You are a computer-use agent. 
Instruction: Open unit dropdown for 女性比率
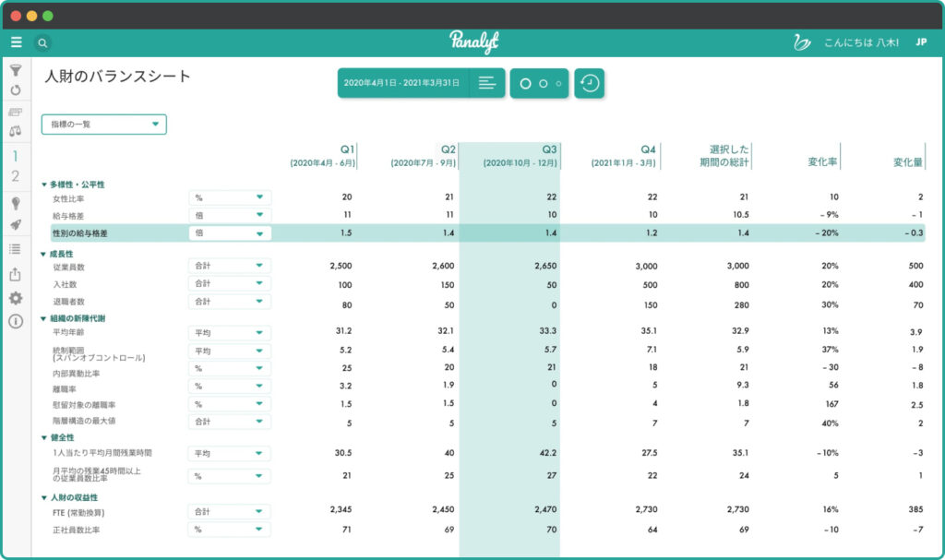pyautogui.click(x=230, y=197)
